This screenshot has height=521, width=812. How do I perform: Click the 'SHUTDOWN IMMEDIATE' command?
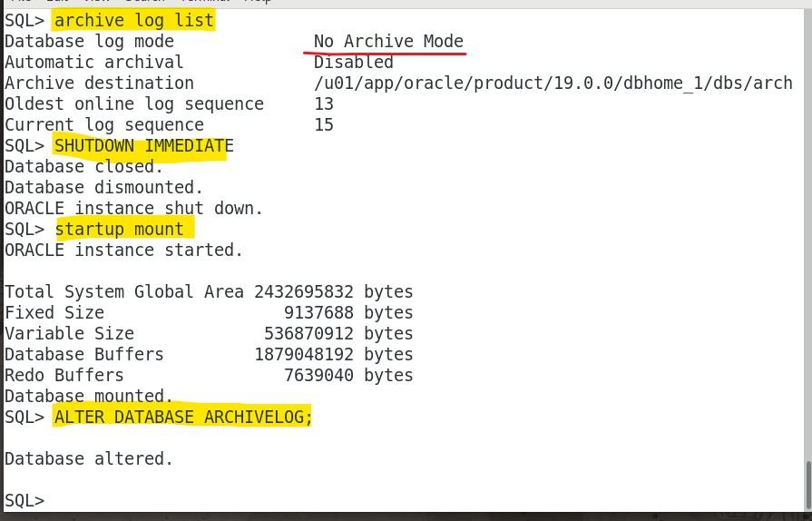(x=144, y=145)
